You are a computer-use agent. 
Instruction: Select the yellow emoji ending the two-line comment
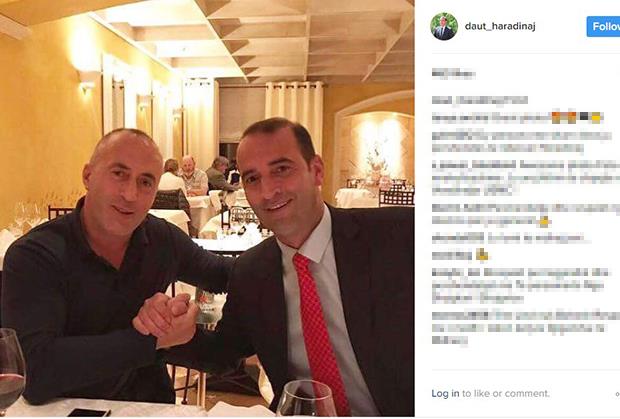(x=545, y=222)
